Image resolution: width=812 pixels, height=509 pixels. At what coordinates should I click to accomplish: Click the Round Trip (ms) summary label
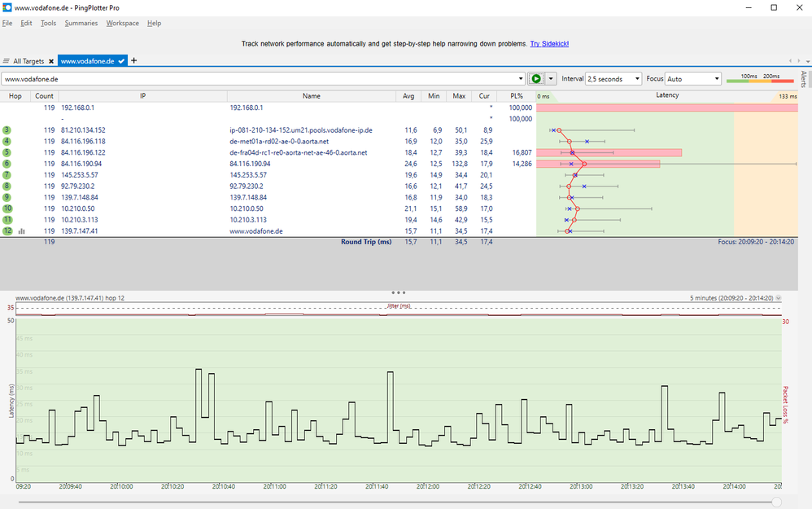pos(366,242)
